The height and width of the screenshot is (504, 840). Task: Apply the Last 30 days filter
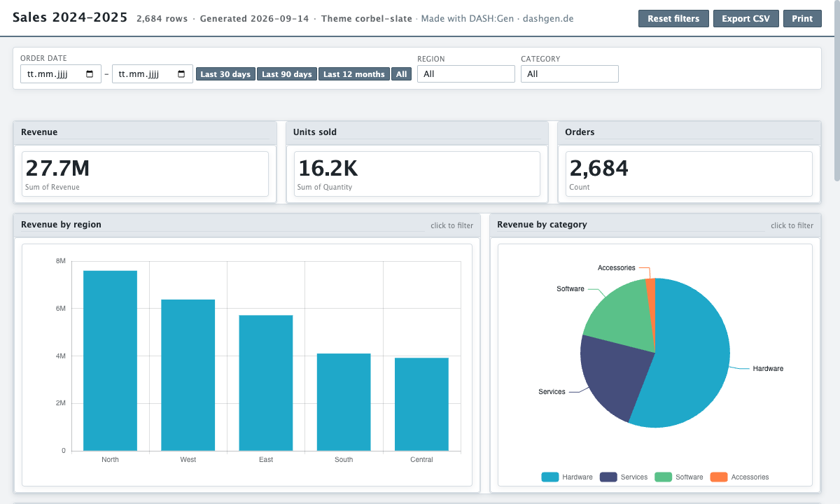225,74
